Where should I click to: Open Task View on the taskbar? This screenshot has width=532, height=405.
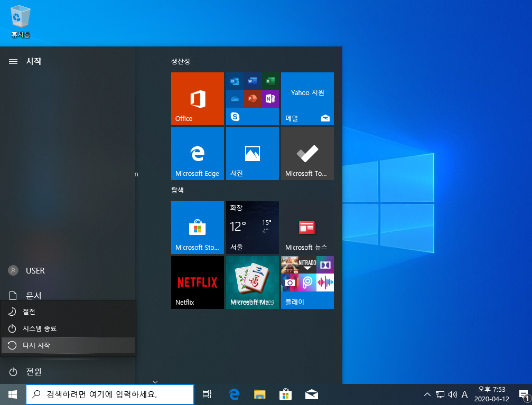[207, 394]
